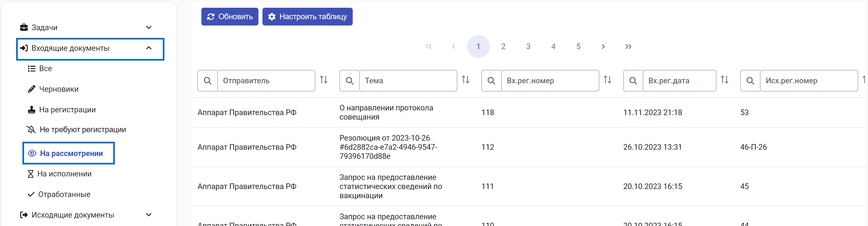Select the На рассмотрении folder
The width and height of the screenshot is (868, 226).
69,153
